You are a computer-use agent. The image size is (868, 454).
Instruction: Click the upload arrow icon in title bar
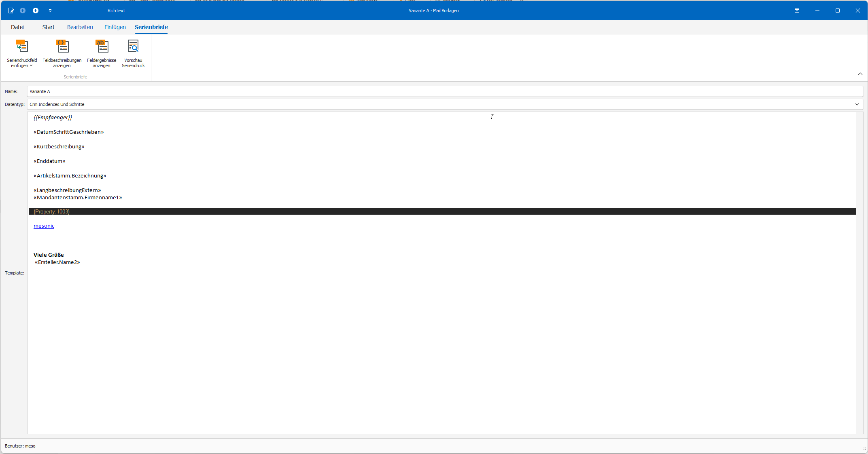(x=23, y=11)
